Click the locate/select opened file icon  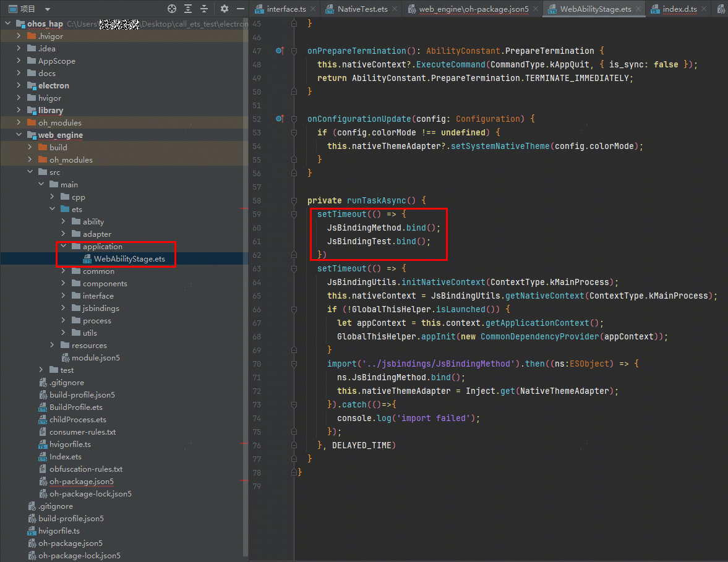(x=172, y=9)
